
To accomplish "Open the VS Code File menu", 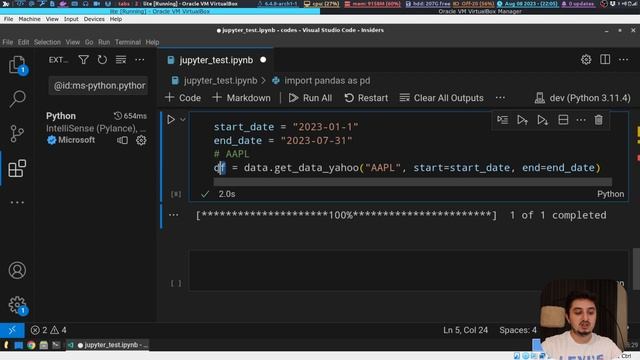I will click(8, 42).
